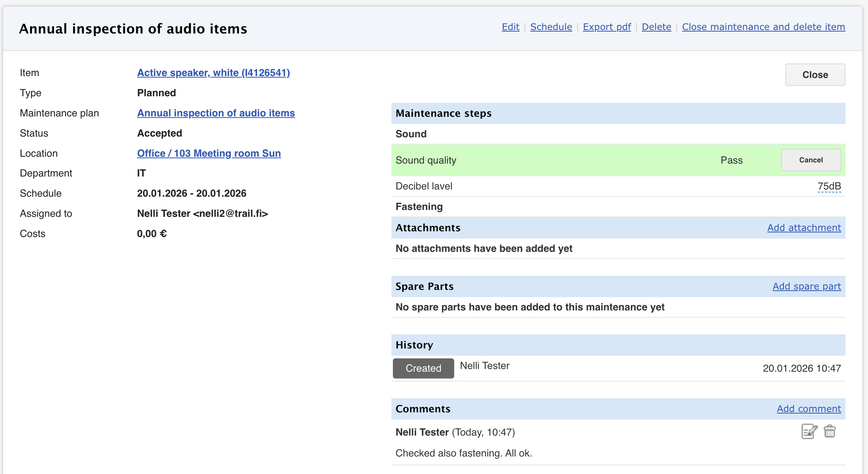This screenshot has height=474, width=868.
Task: Click Close maintenance and delete item
Action: point(763,27)
